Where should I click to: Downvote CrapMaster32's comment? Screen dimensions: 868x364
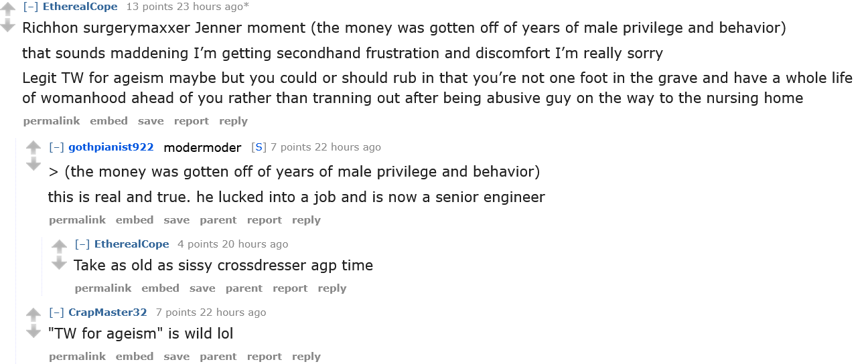(x=33, y=331)
